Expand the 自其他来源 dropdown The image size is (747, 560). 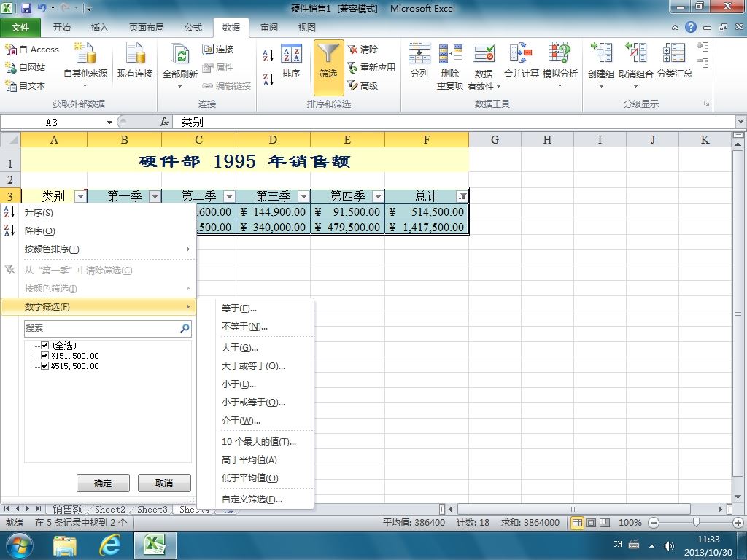click(x=85, y=86)
